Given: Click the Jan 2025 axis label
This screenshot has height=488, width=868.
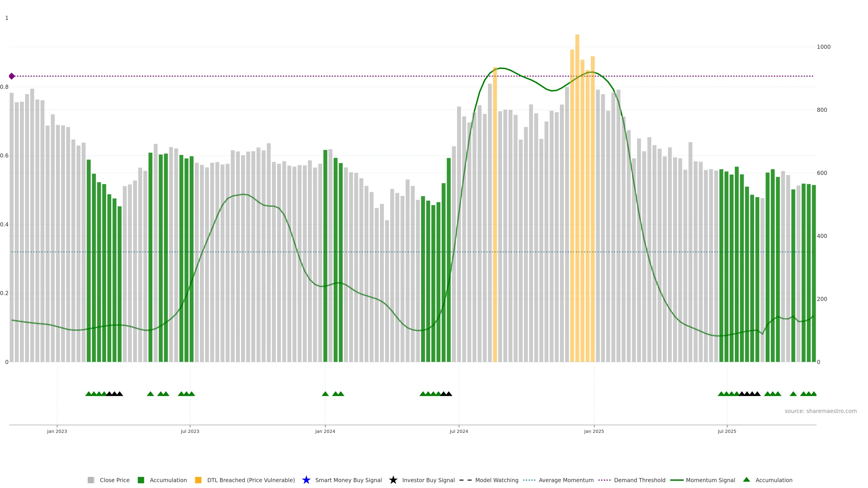Looking at the screenshot, I should (594, 431).
